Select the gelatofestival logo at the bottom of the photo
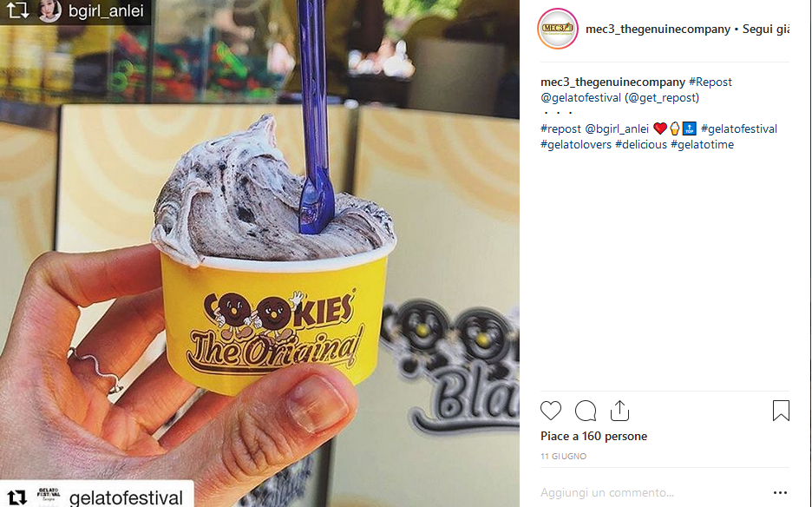The width and height of the screenshot is (812, 507). coord(49,496)
